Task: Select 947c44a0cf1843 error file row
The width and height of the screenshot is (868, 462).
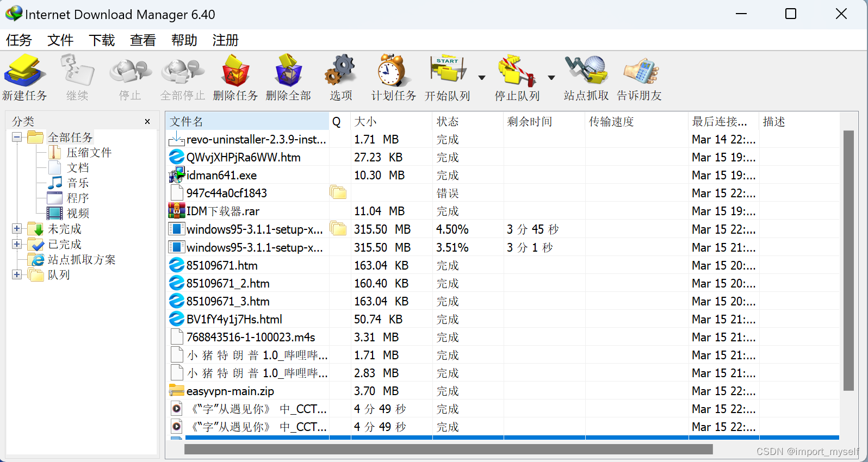Action: click(503, 193)
